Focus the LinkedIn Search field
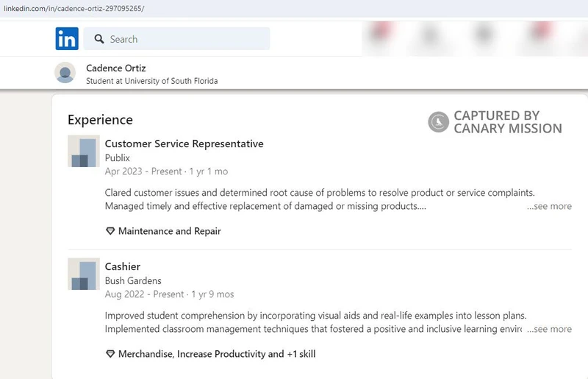This screenshot has height=379, width=588. 176,39
